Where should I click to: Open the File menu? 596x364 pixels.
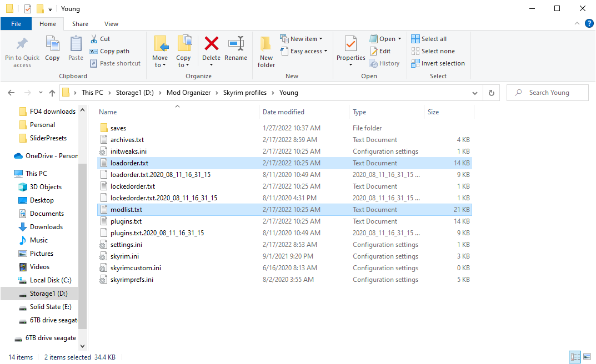(x=16, y=23)
